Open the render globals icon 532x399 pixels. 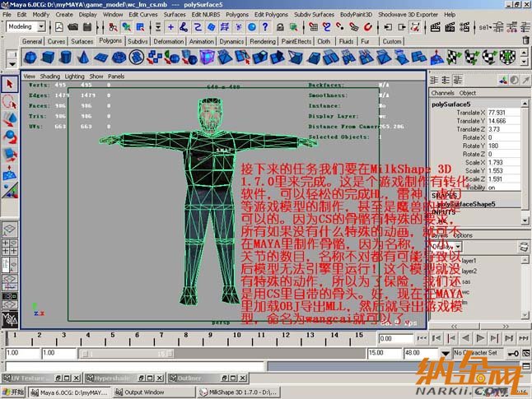pyautogui.click(x=464, y=27)
